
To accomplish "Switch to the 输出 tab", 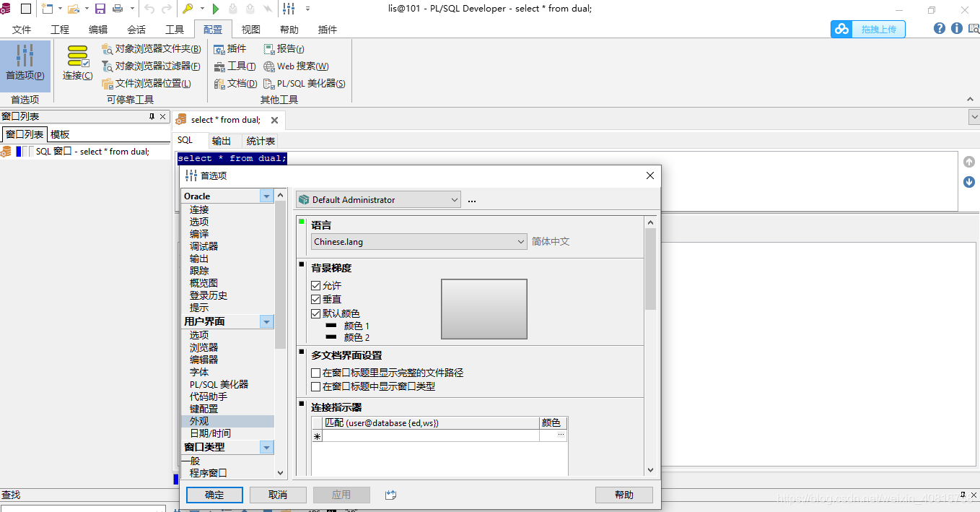I will tap(222, 141).
